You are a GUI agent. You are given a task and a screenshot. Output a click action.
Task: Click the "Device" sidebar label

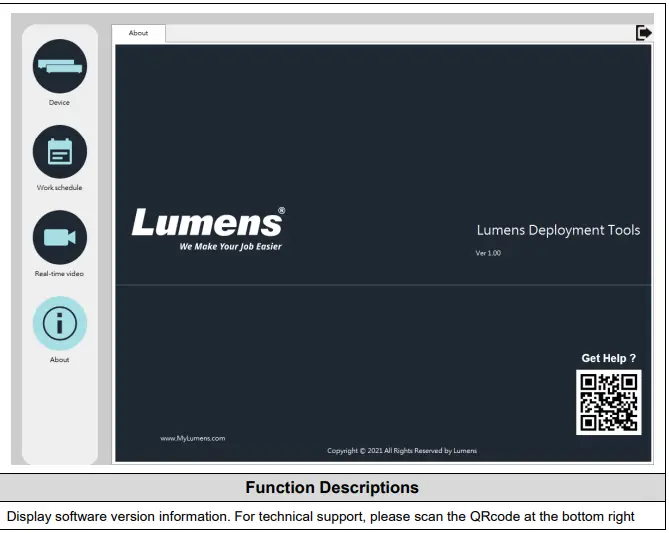pyautogui.click(x=59, y=102)
